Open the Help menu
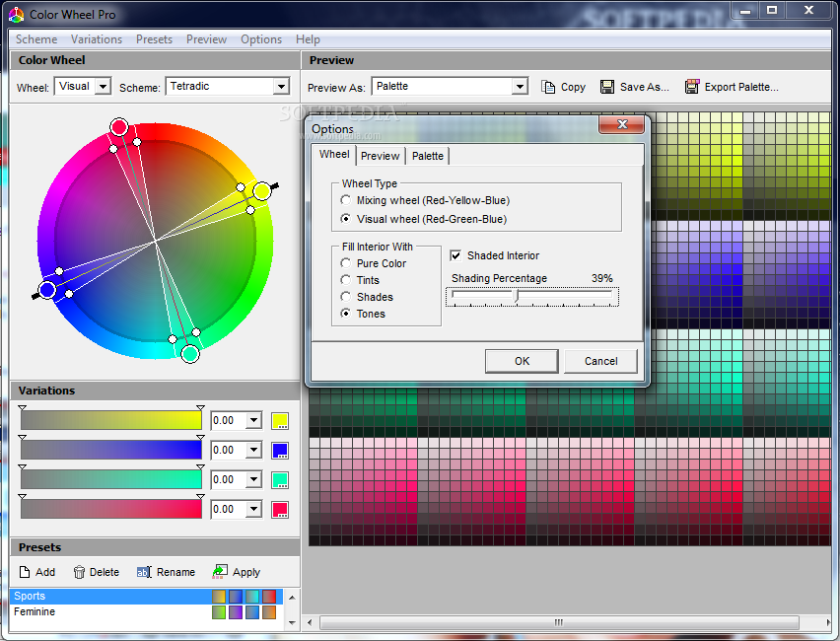 tap(308, 39)
